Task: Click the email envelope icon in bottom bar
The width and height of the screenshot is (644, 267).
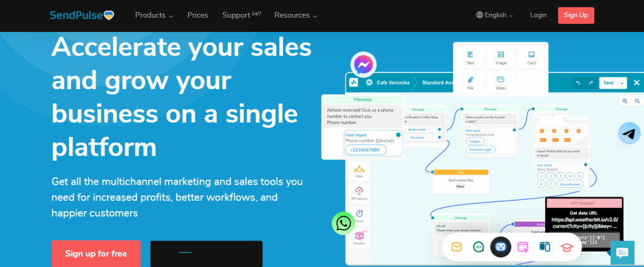Action: point(457,246)
